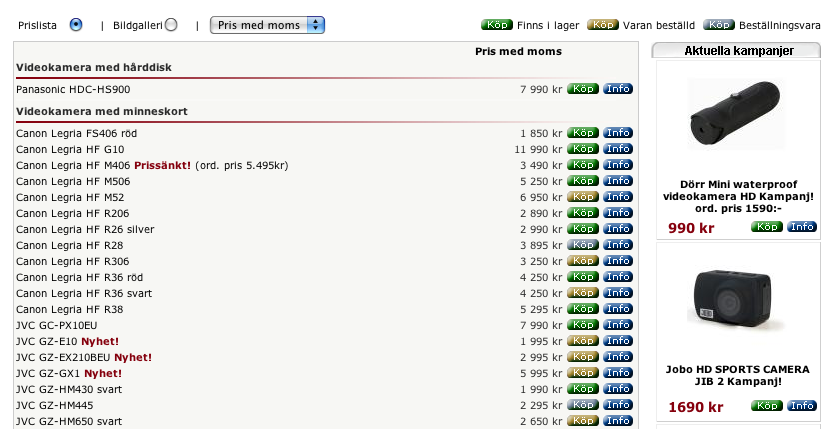Click Köp for JVC GZ-HM650 svart

click(583, 420)
